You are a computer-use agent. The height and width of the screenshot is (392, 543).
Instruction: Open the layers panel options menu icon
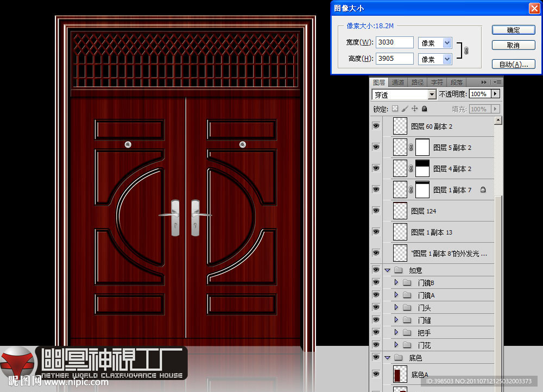point(497,82)
